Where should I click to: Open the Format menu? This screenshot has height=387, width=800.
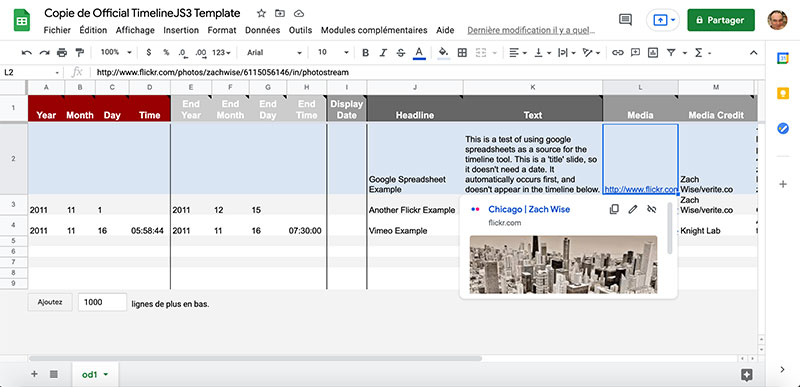tap(222, 30)
